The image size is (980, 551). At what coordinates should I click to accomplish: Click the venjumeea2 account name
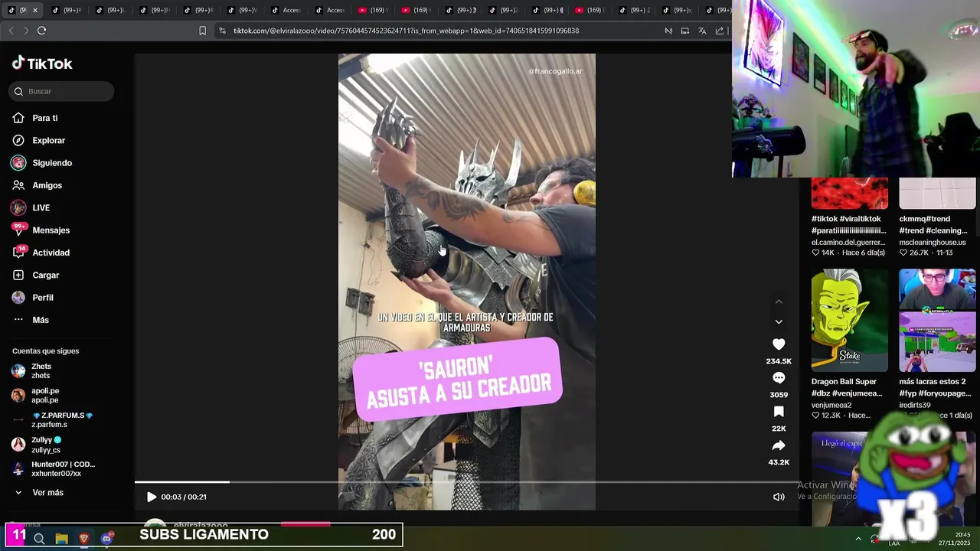[x=831, y=405]
